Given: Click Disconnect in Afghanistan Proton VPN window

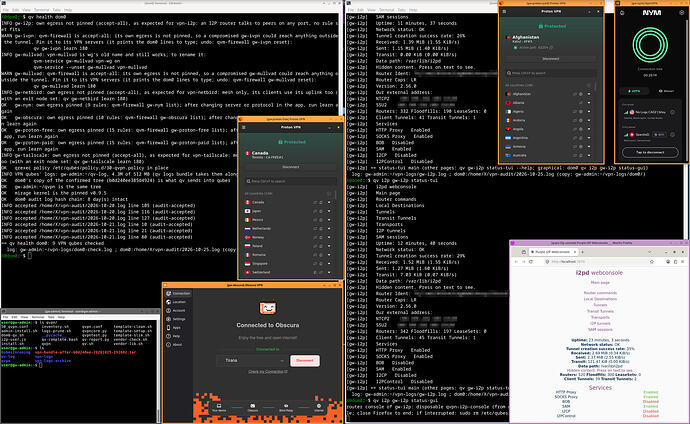Looking at the screenshot, I should [551, 58].
